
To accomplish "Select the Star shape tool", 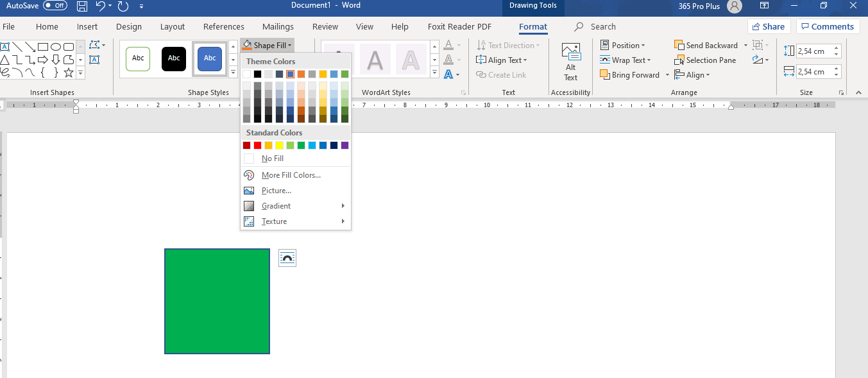I will tap(68, 73).
